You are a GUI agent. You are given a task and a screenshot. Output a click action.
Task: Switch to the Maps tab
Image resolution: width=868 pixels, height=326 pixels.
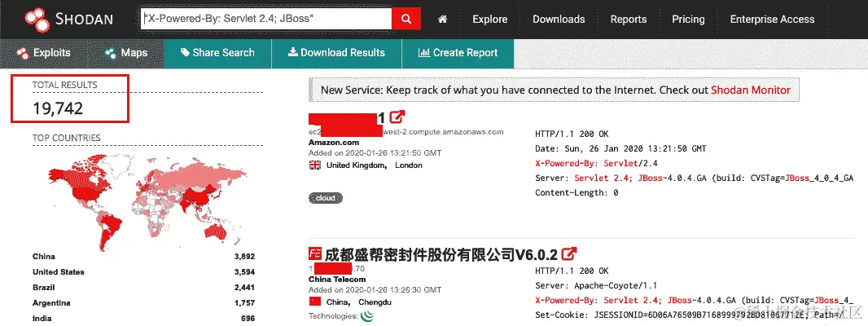[x=126, y=53]
